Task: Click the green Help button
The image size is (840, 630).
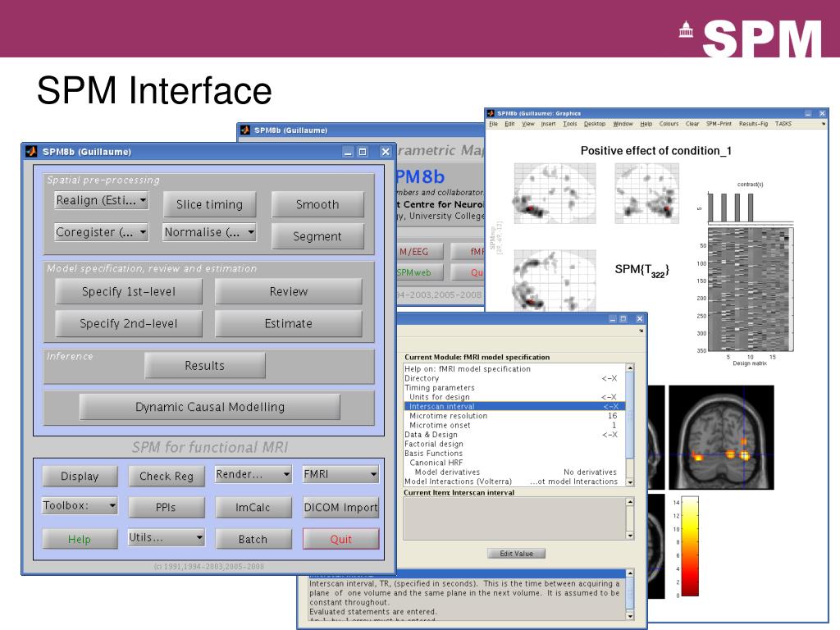Action: pos(80,539)
